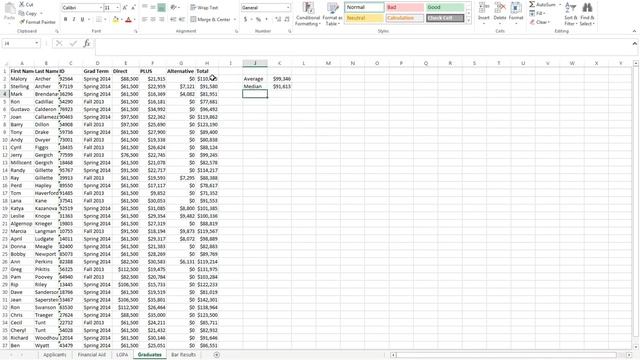
Task: Apply the Neutral cell style
Action: coord(364,18)
